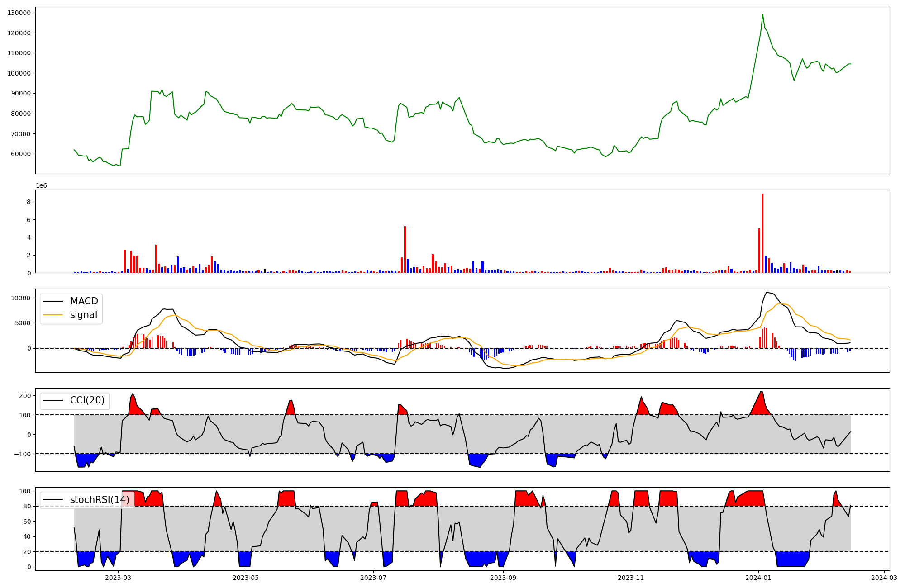Click the 2023-03 x-axis date label

118,578
